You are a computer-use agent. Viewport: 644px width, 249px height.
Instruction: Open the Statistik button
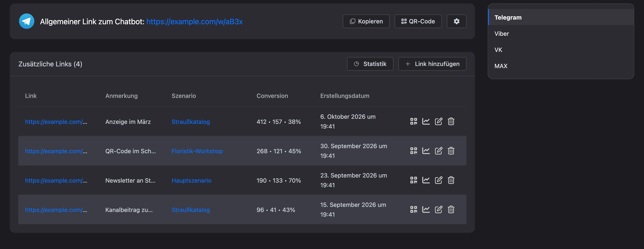pyautogui.click(x=370, y=64)
